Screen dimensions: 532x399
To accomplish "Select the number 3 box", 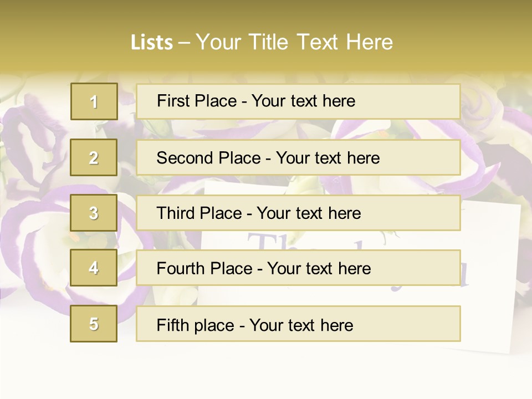I will click(x=94, y=213).
